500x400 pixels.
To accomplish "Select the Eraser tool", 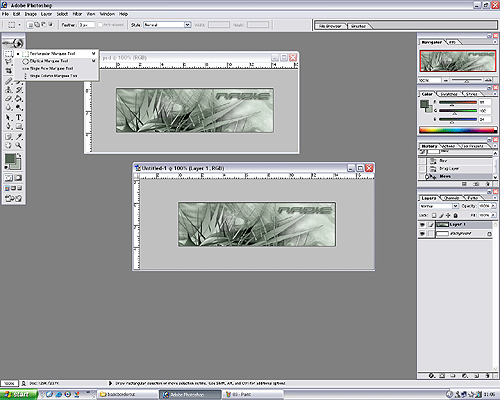I will click(8, 99).
